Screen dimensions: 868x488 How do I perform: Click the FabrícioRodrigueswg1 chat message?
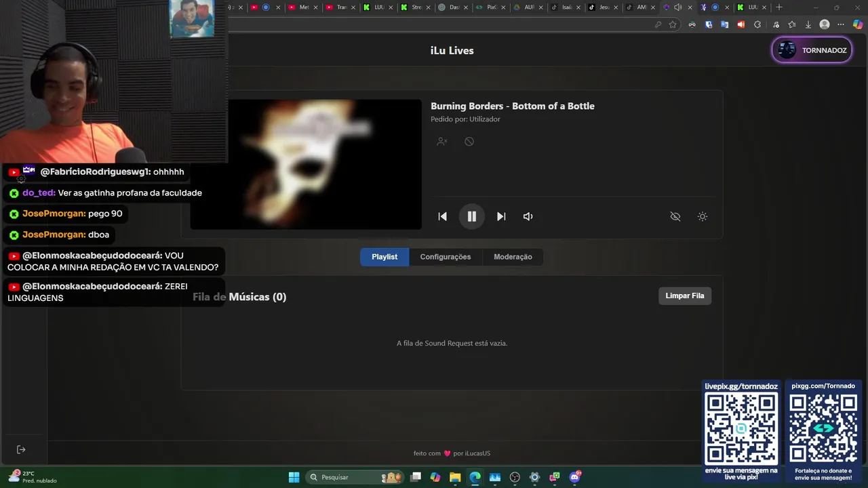coord(96,172)
